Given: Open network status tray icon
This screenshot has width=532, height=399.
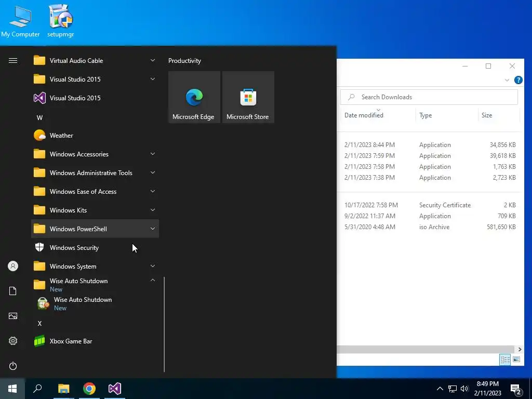Looking at the screenshot, I should 453,389.
